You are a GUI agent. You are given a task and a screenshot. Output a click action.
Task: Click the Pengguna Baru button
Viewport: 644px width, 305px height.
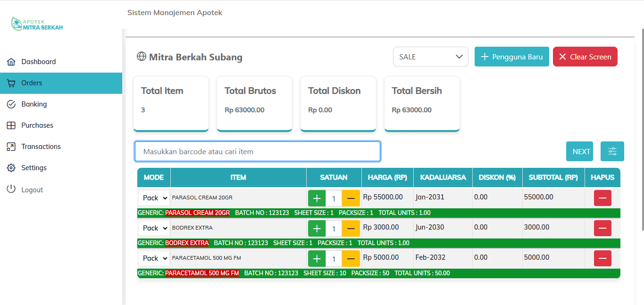point(511,57)
